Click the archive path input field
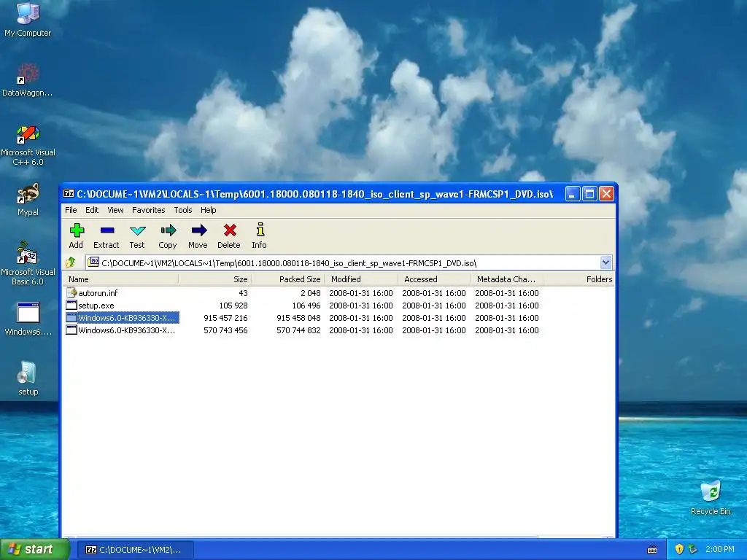Image resolution: width=747 pixels, height=560 pixels. [x=343, y=262]
